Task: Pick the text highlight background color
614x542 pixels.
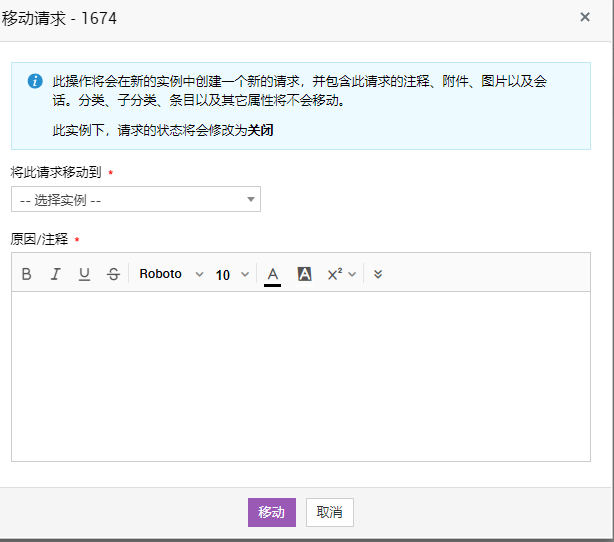Action: [x=305, y=274]
